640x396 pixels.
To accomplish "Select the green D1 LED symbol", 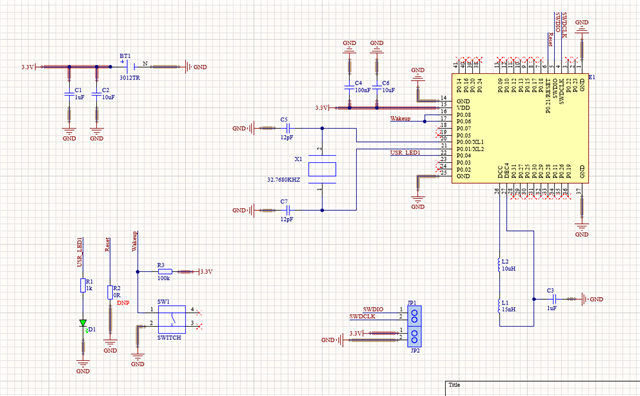I will (x=83, y=323).
